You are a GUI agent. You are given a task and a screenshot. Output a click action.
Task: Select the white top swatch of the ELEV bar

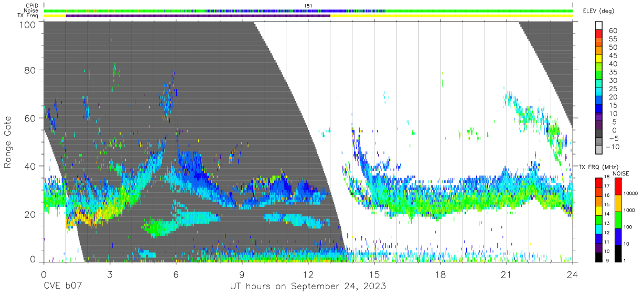click(x=599, y=25)
